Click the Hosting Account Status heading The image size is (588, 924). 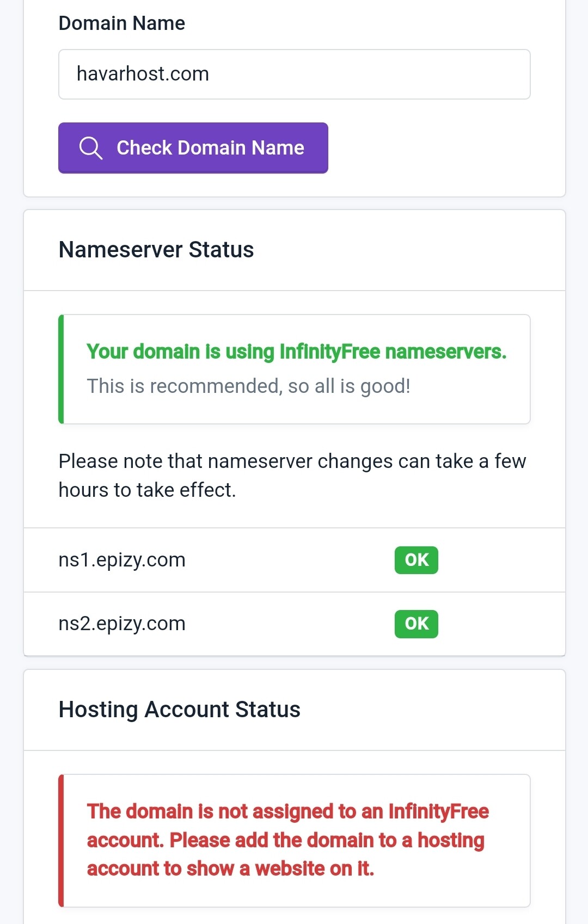pyautogui.click(x=179, y=710)
